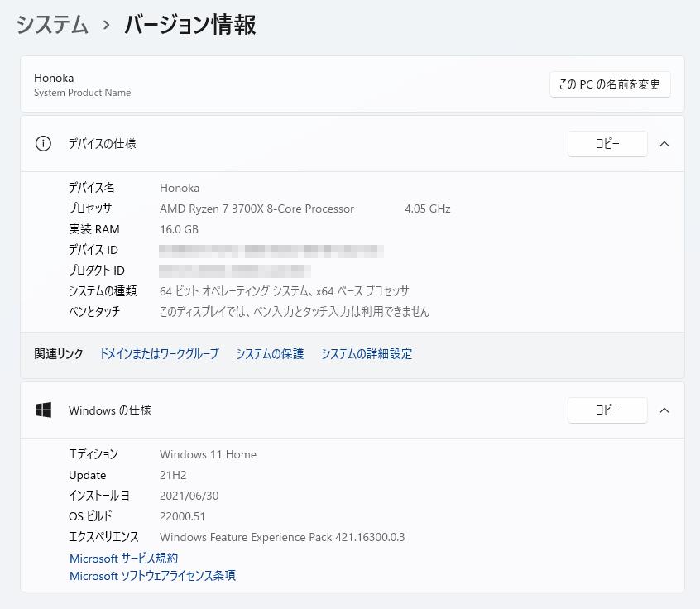This screenshot has height=609, width=700.
Task: Click the breadcrumb separator chevron after システム
Action: (106, 25)
